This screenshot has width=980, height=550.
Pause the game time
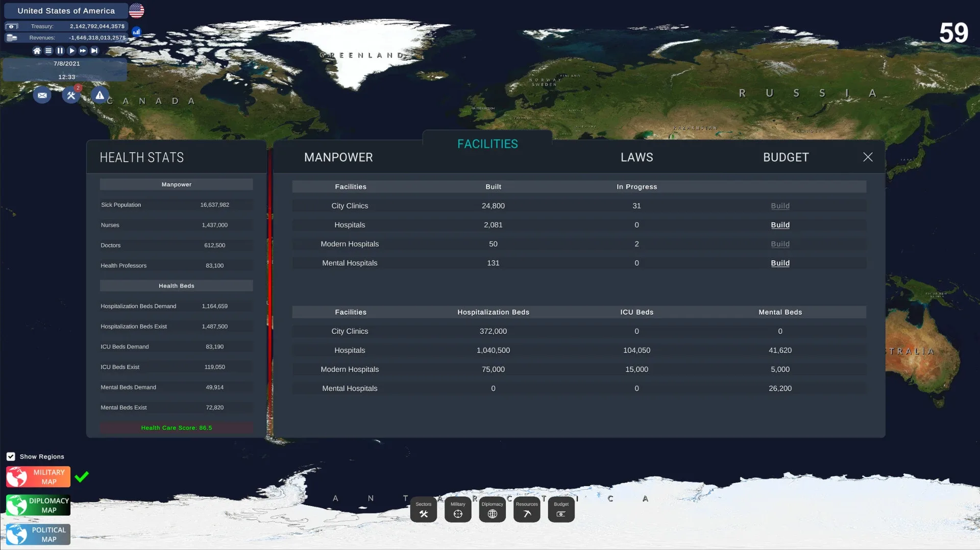tap(60, 51)
